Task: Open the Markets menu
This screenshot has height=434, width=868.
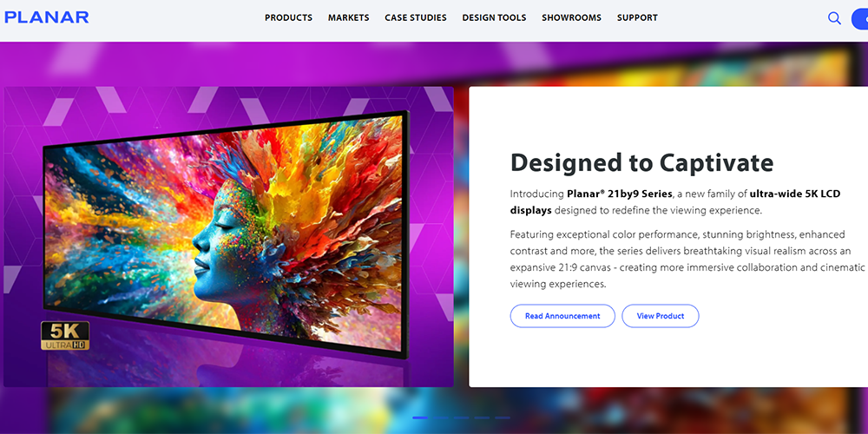Action: (349, 17)
